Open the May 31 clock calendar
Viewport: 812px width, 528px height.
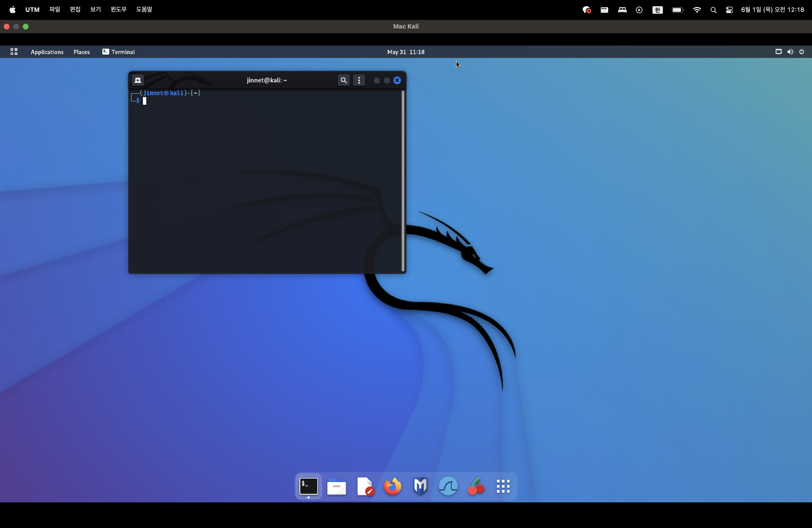406,52
